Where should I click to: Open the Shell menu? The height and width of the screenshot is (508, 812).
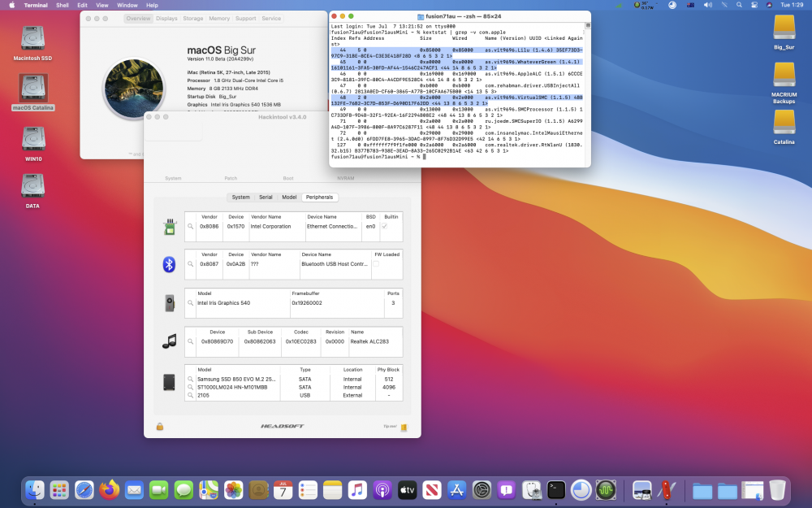point(63,5)
